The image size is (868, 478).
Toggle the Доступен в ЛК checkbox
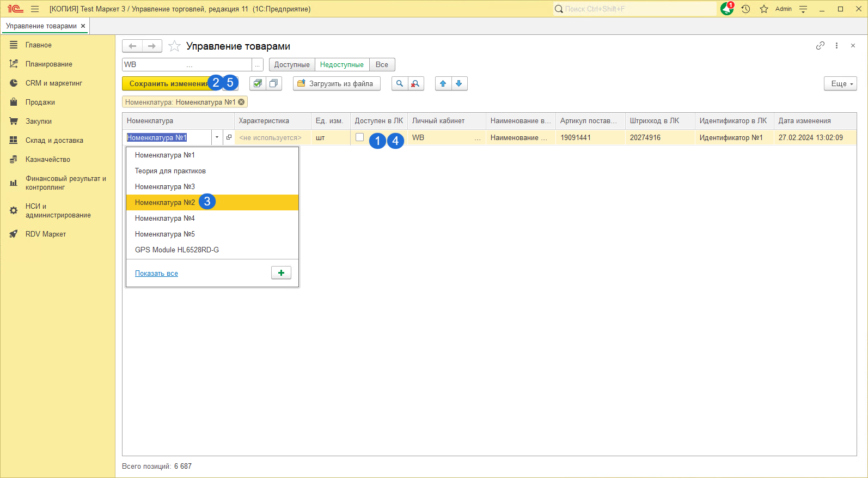coord(359,137)
